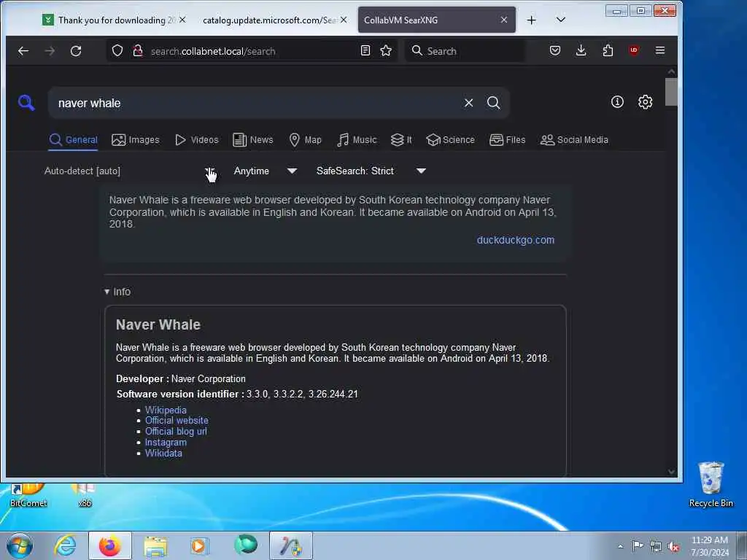Select the Naver Whale infobox heading

[x=158, y=324]
